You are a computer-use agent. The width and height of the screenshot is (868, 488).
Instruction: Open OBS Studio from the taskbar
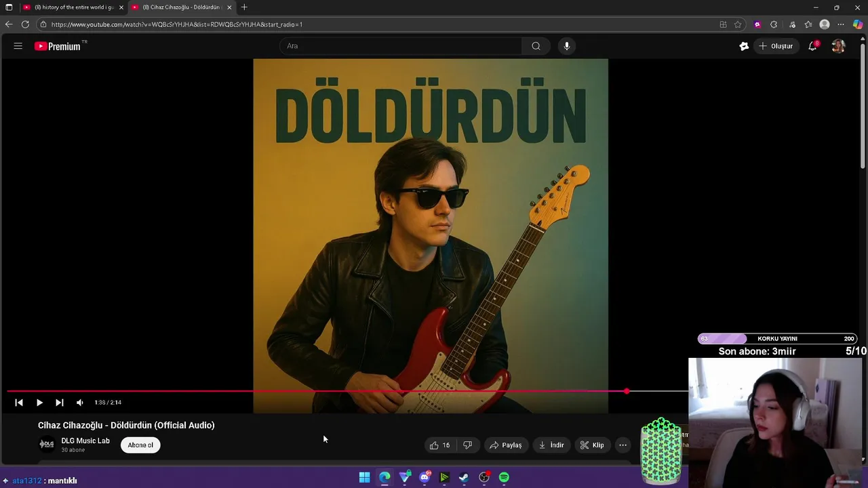(x=484, y=477)
